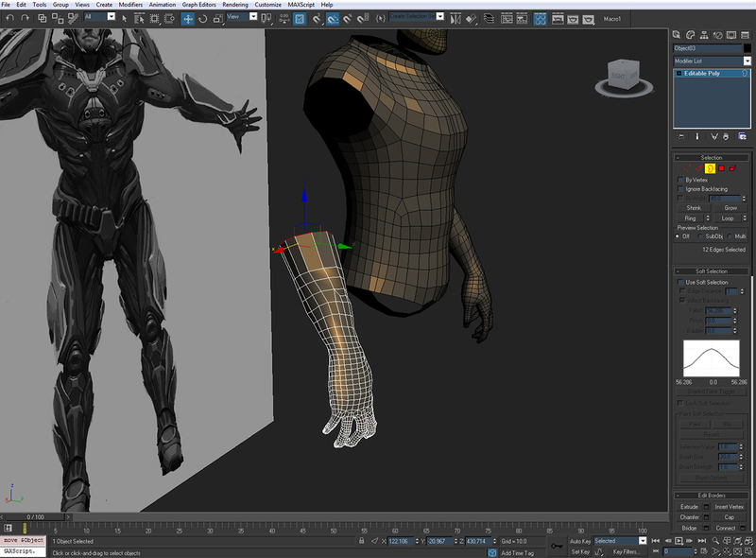The image size is (756, 558).
Task: Open the Modify command panel tab
Action: click(x=691, y=35)
